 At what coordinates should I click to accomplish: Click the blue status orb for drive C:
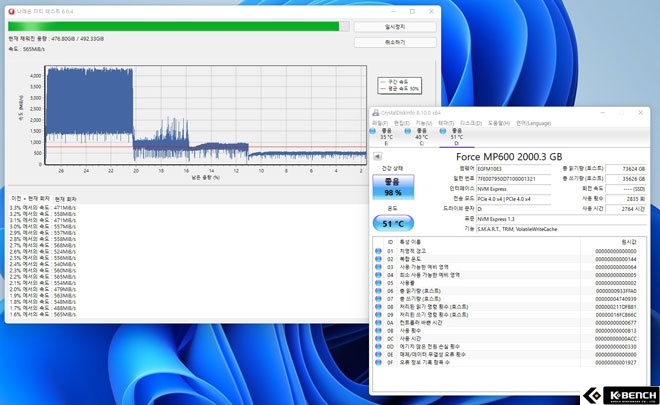click(407, 131)
